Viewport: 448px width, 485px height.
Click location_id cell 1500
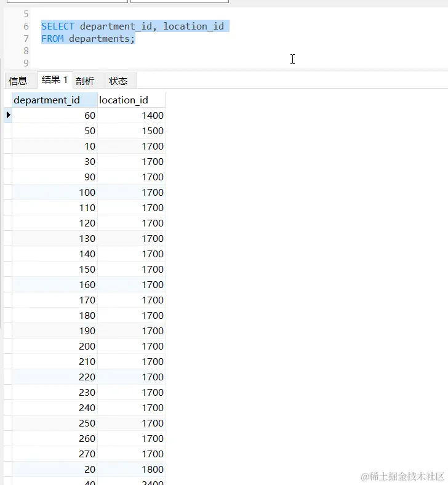pos(132,131)
